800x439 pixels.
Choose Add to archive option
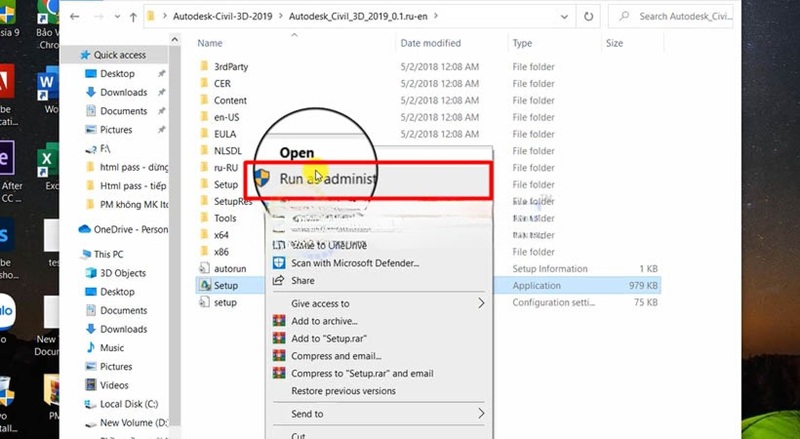point(324,321)
